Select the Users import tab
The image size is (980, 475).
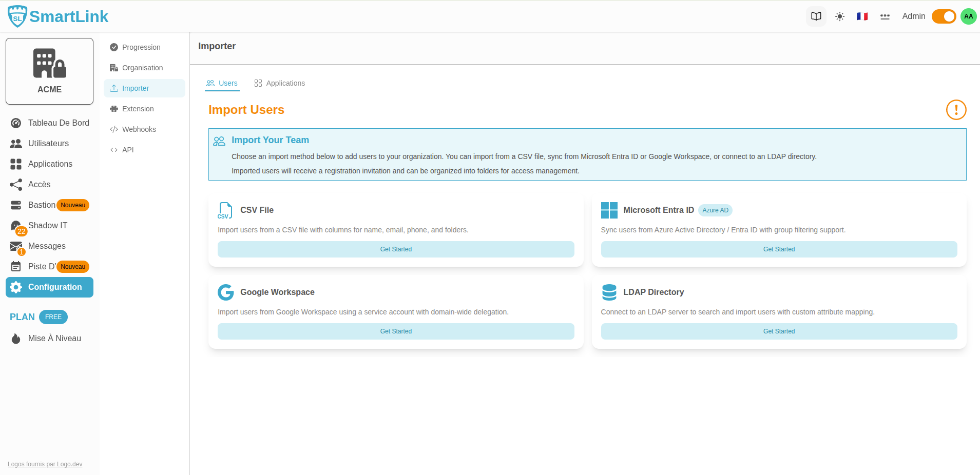pyautogui.click(x=222, y=83)
